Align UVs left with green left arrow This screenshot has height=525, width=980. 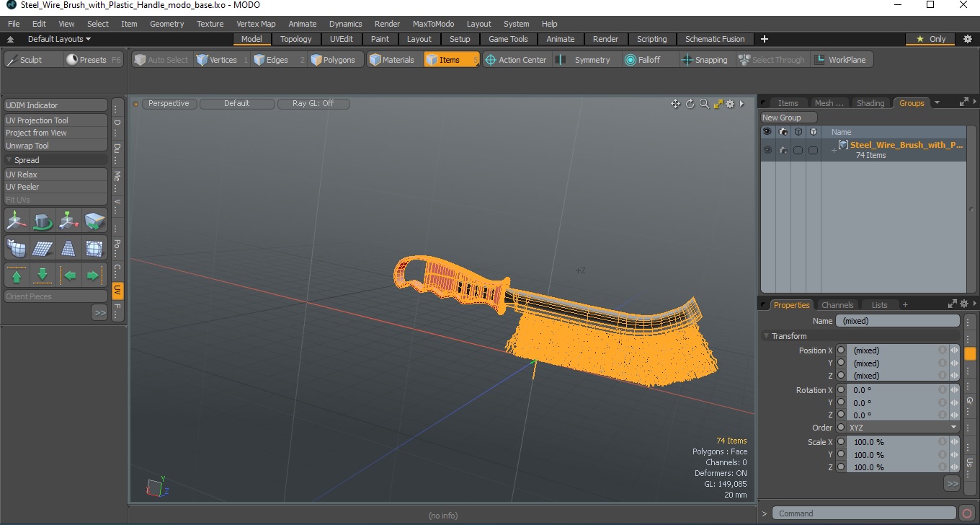coord(68,275)
